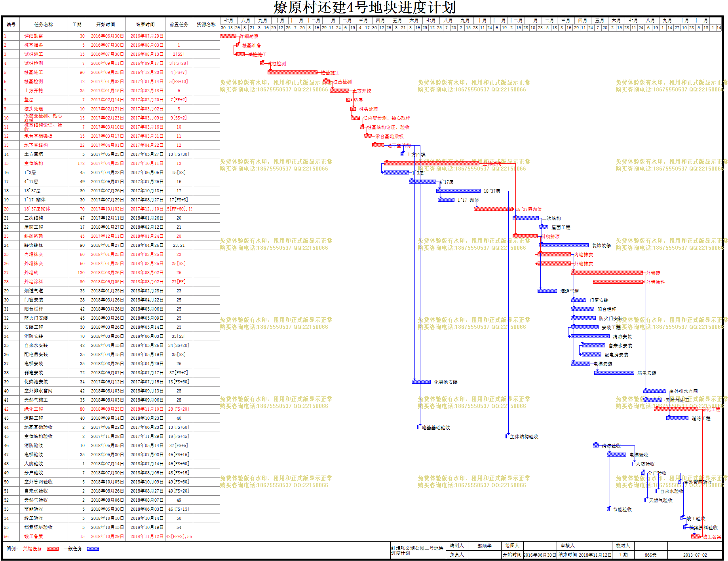Click task name cell 绿化工程 in table
Image resolution: width=728 pixels, height=561 pixels.
44,409
